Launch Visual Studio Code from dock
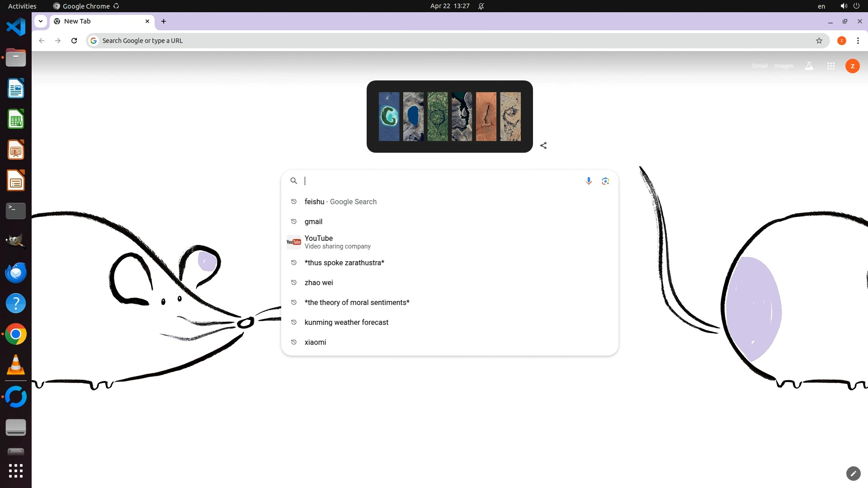Screen dimensions: 868x488 16,27
